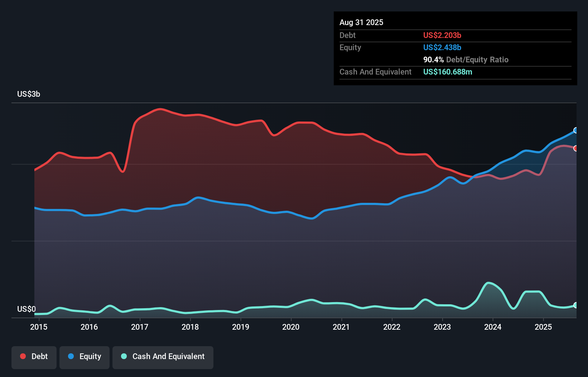The height and width of the screenshot is (377, 588).
Task: Expand the Aug 31 2025 tooltip header
Action: pos(362,22)
